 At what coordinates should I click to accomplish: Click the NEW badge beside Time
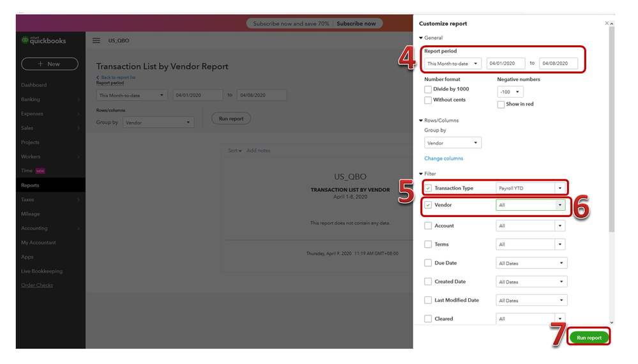[x=40, y=171]
